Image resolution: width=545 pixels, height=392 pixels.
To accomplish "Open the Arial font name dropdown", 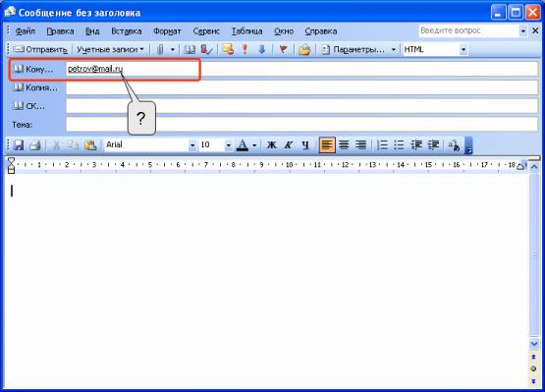I will click(x=192, y=145).
